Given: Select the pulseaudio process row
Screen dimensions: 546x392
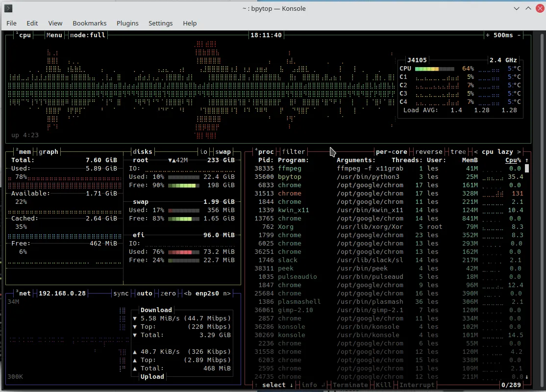Looking at the screenshot, I should tap(388, 277).
